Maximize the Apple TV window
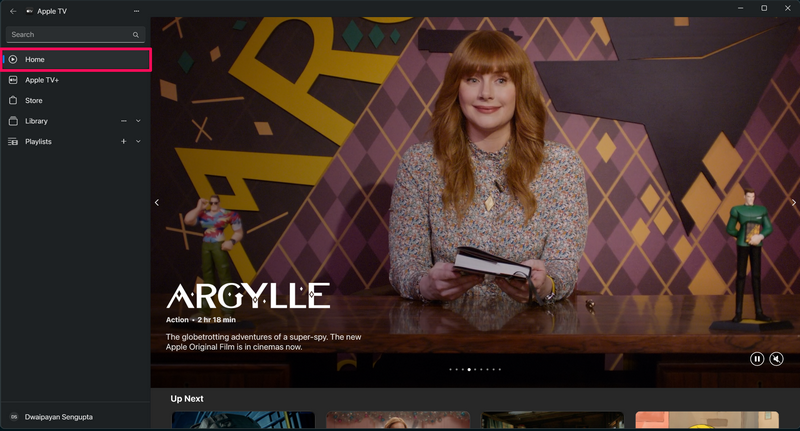 pyautogui.click(x=764, y=8)
